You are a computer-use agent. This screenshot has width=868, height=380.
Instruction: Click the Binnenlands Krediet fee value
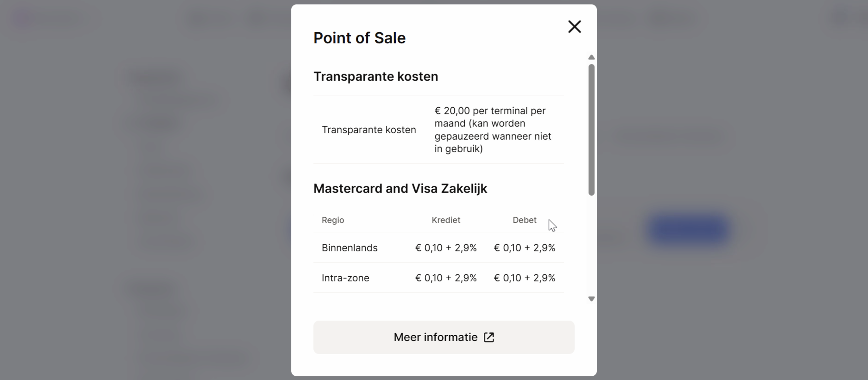tap(446, 248)
